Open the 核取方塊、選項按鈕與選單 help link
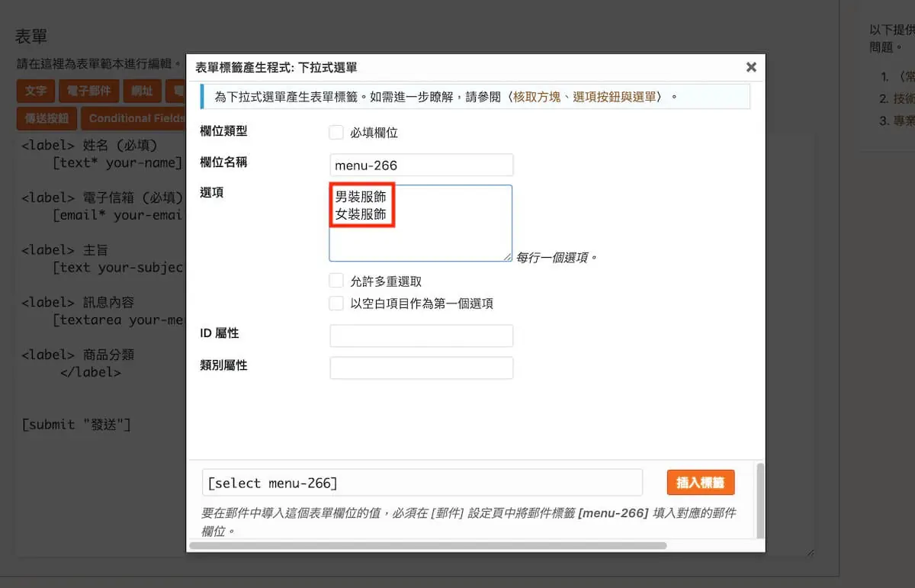Image resolution: width=915 pixels, height=588 pixels. point(584,97)
